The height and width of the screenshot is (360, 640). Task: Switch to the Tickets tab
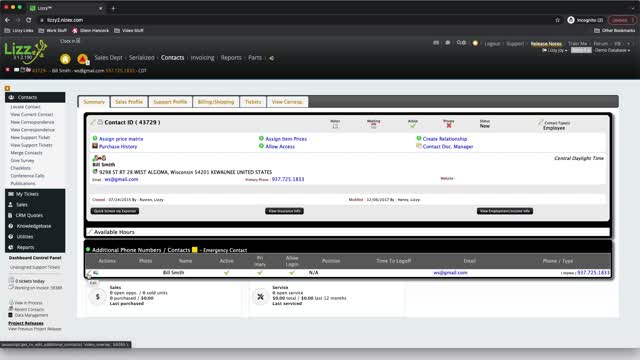(x=253, y=102)
